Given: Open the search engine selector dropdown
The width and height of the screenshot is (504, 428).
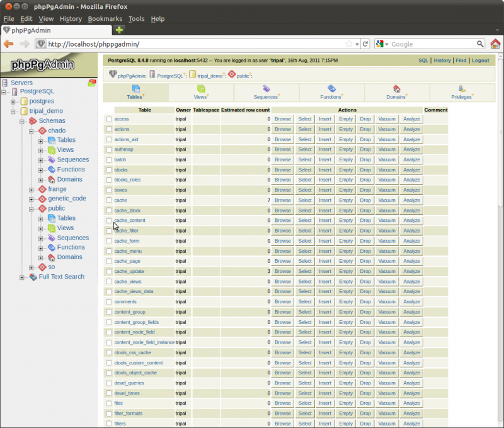Looking at the screenshot, I should (382, 44).
